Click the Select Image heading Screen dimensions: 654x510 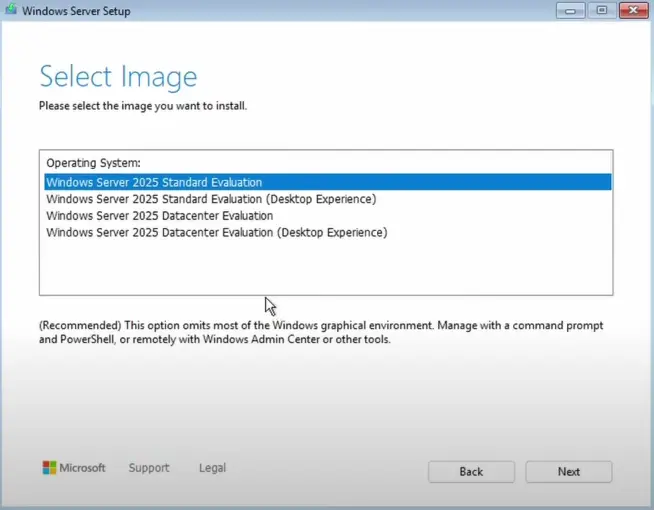(118, 77)
